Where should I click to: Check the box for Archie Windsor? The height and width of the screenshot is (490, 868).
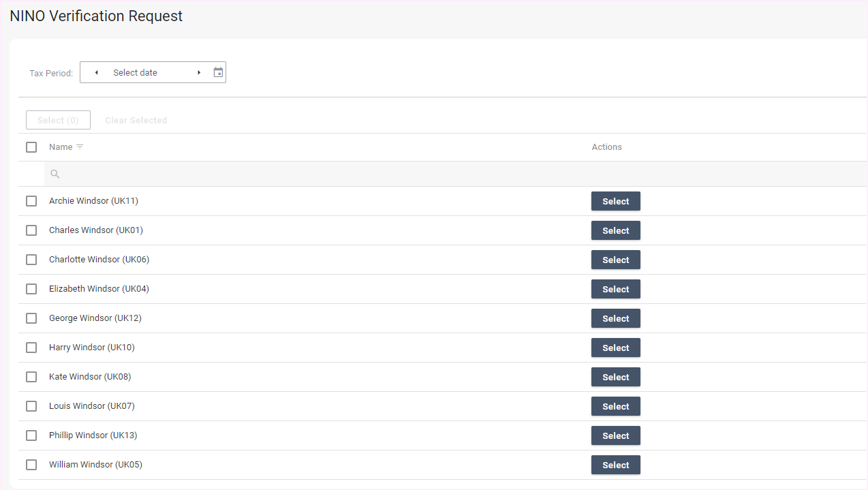click(31, 201)
